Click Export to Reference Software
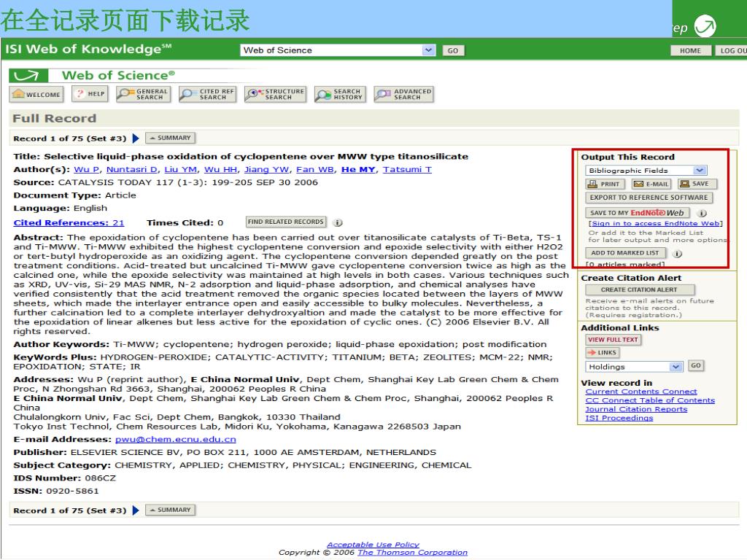 [x=649, y=198]
